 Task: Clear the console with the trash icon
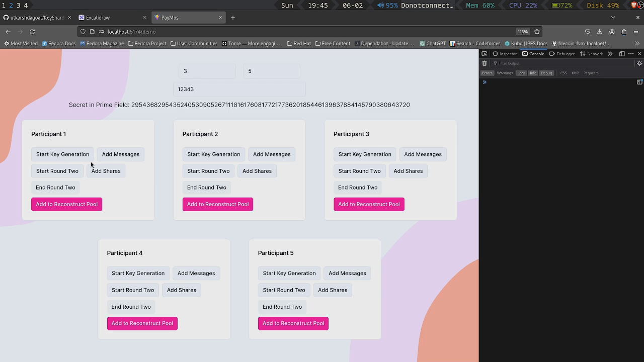[485, 63]
